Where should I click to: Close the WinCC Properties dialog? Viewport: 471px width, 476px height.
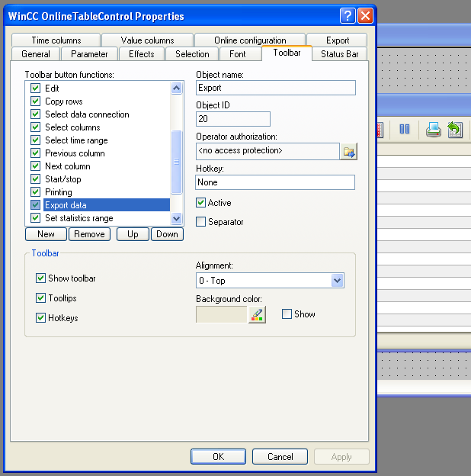[365, 15]
